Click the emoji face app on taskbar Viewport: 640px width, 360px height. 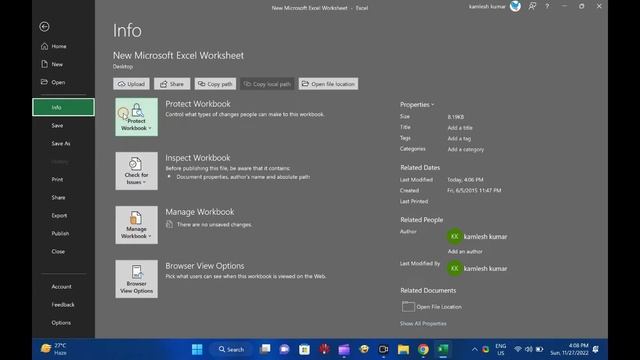click(364, 349)
